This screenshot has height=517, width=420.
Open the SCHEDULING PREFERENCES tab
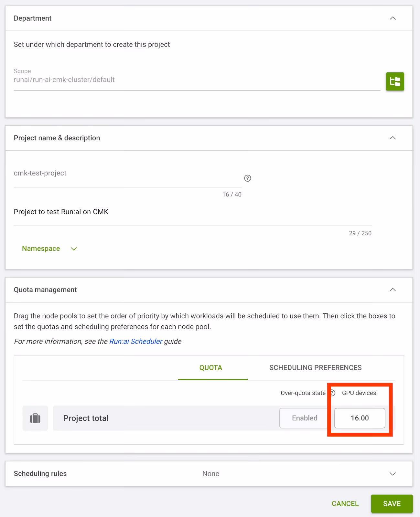(316, 368)
